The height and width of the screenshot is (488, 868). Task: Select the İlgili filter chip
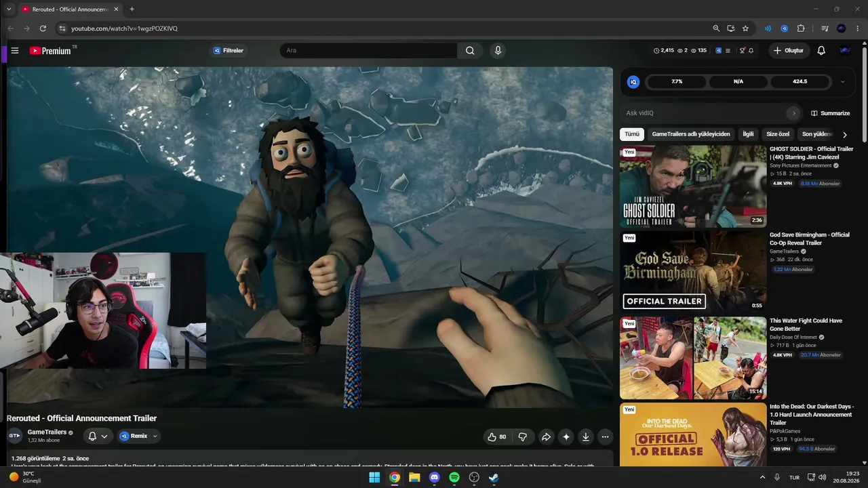748,134
